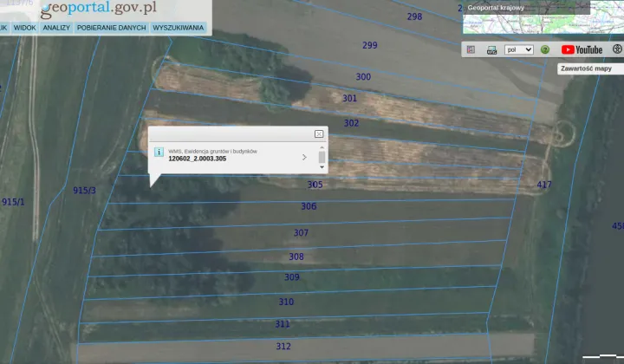This screenshot has width=624, height=364.
Task: Open the ANALIZY menu
Action: (x=56, y=28)
